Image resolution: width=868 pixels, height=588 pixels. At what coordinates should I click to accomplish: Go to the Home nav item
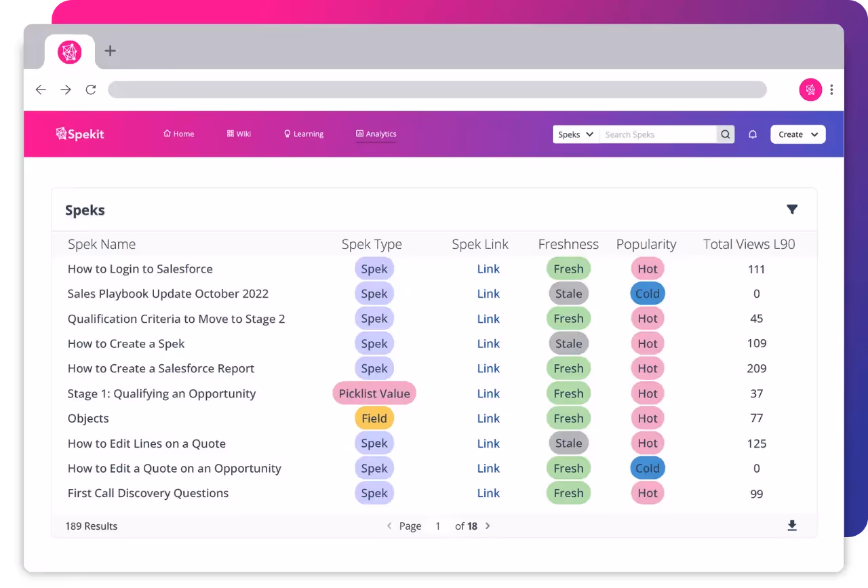coord(179,134)
